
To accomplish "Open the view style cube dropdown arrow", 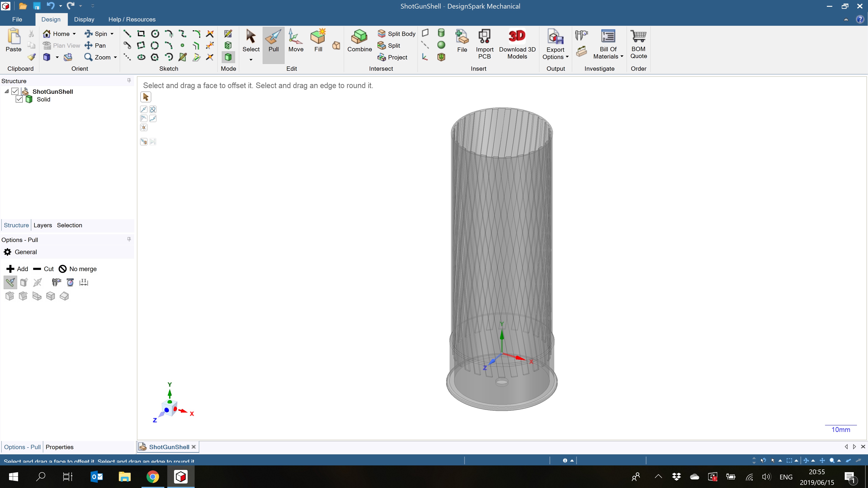I will 57,57.
